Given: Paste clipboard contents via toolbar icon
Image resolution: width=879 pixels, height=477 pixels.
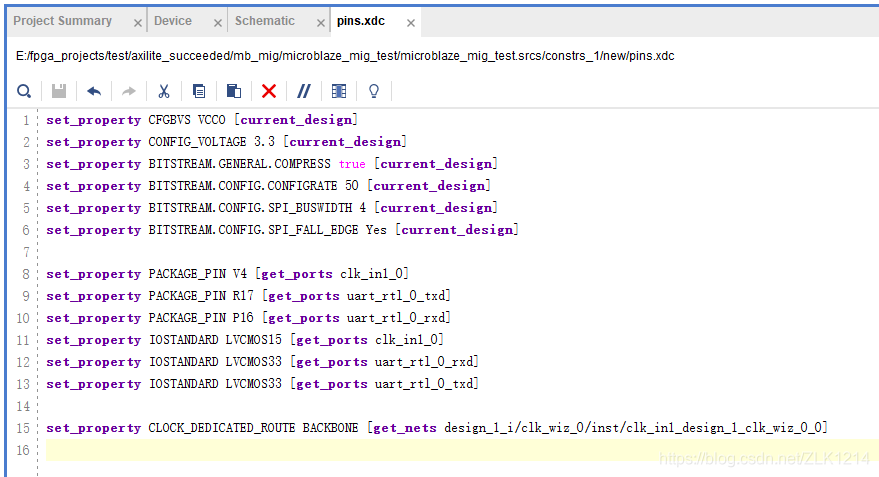Looking at the screenshot, I should pyautogui.click(x=234, y=91).
